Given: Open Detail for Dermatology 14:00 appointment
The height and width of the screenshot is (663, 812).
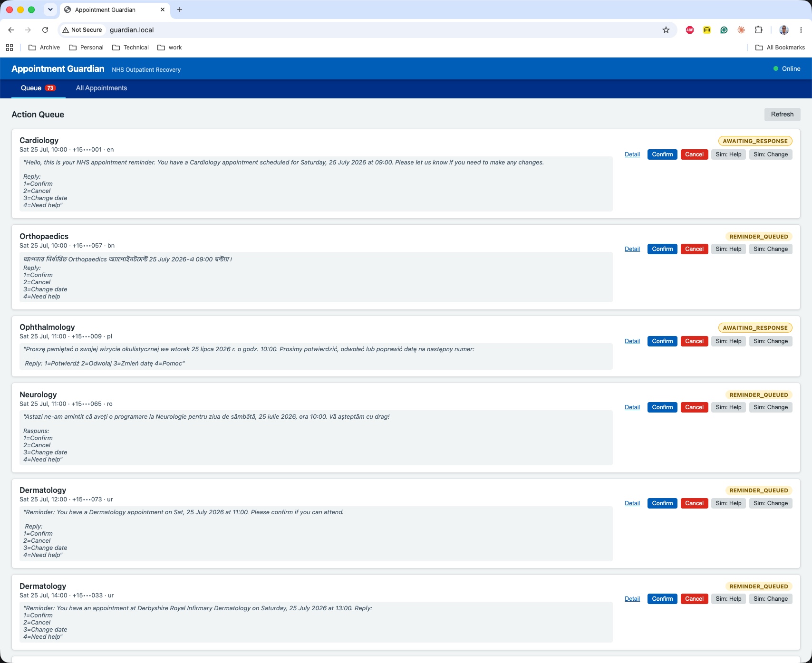Looking at the screenshot, I should [632, 599].
